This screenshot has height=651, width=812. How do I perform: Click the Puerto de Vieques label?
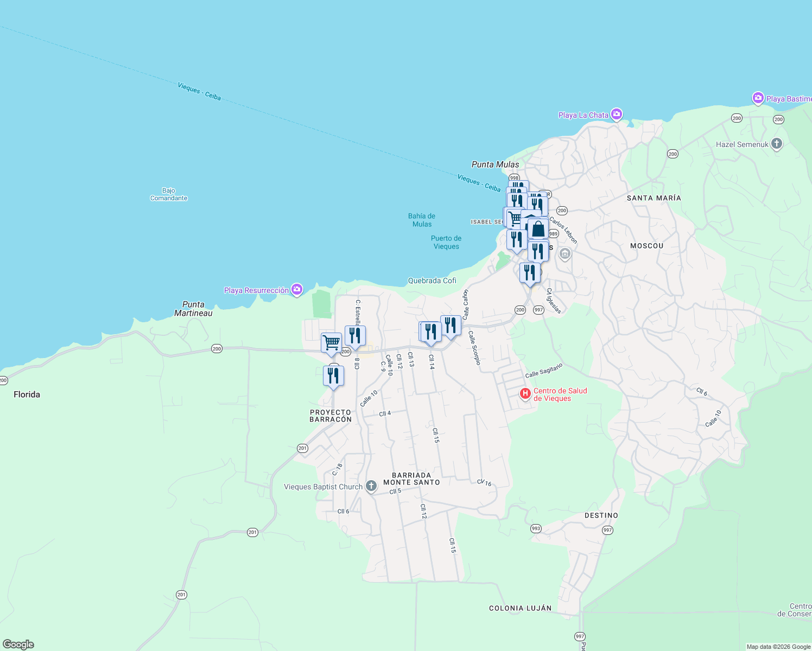tap(446, 242)
